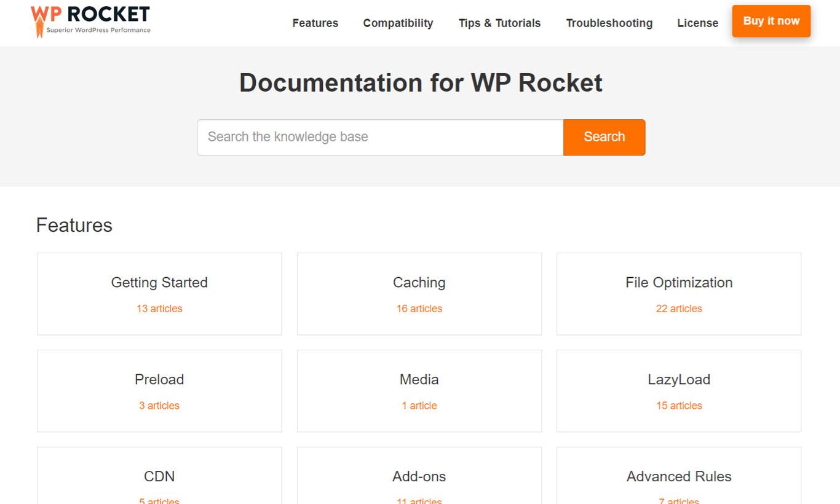Click the Buy it now button

pos(771,21)
